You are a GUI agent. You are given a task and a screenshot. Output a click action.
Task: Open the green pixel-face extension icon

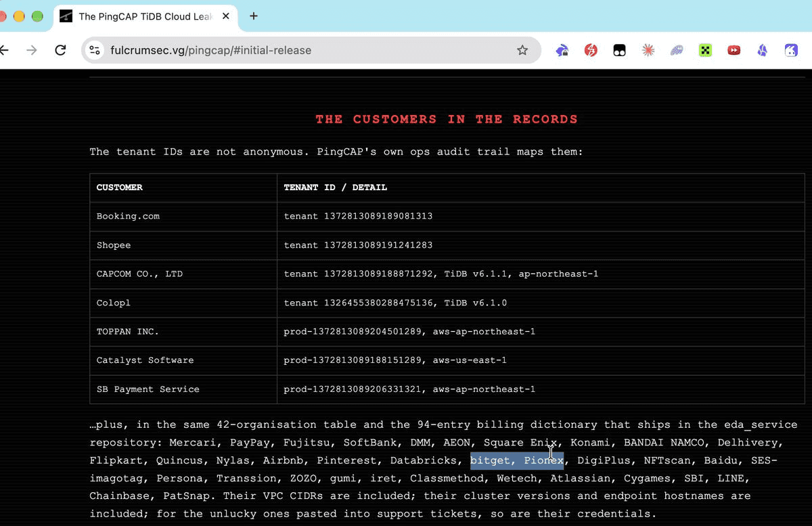point(705,50)
